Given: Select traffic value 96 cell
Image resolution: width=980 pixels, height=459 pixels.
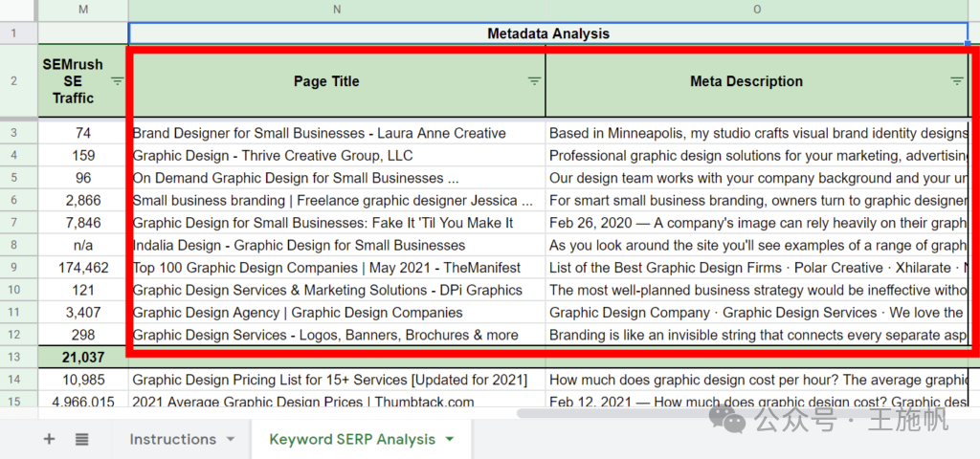Looking at the screenshot, I should pyautogui.click(x=83, y=178).
